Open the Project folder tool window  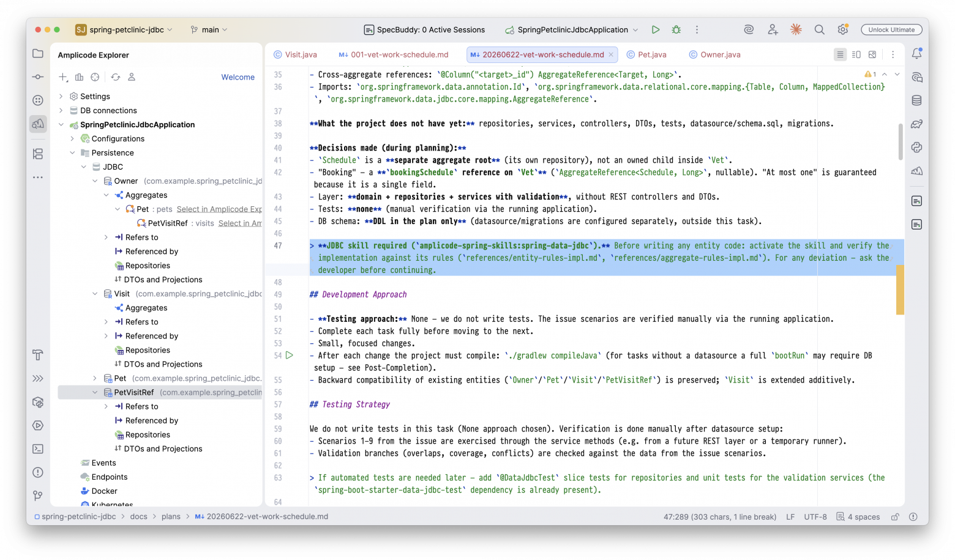(38, 53)
